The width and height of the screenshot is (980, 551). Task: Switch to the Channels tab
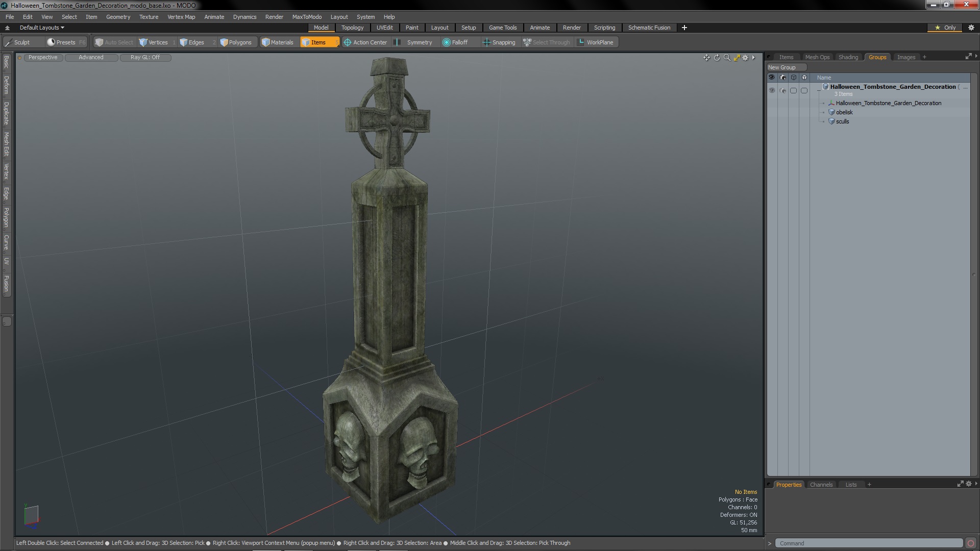click(821, 485)
